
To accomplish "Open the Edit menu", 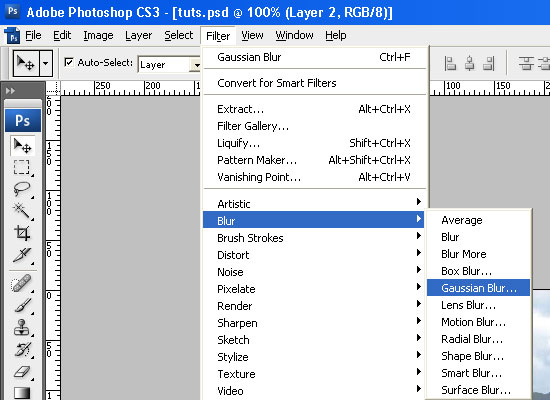I will (62, 35).
